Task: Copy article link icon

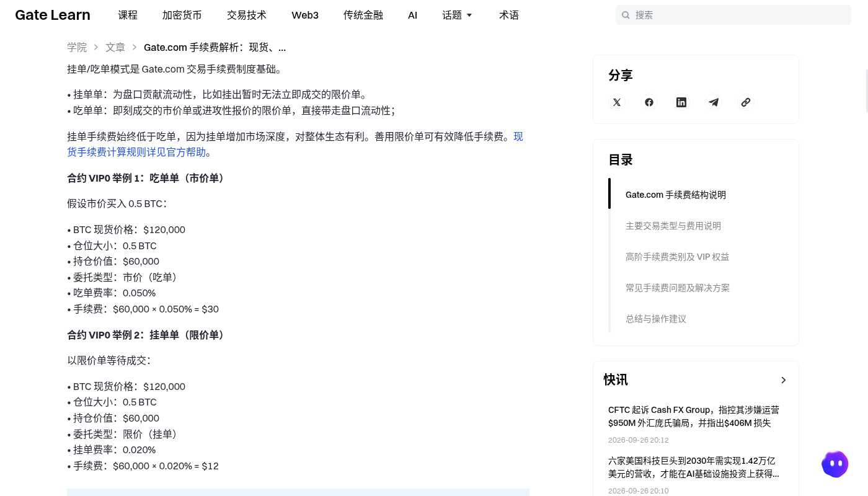Action: tap(746, 102)
